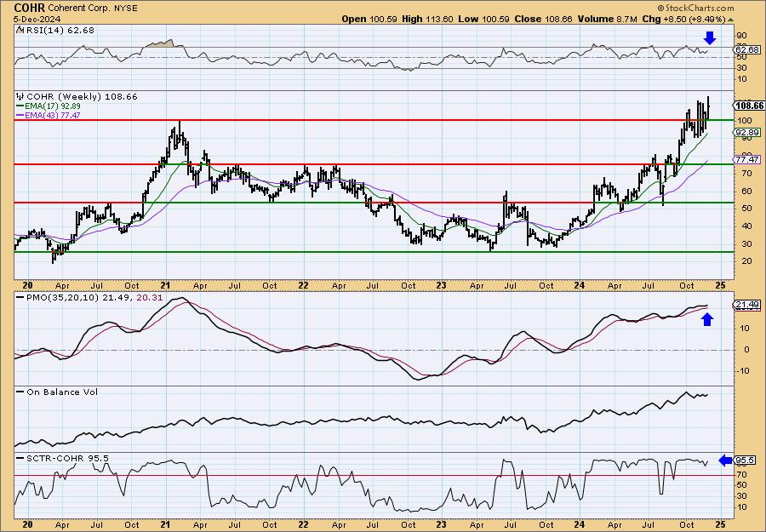Click the EMA(17) 92.89 legend label
The width and height of the screenshot is (766, 532).
[54, 106]
